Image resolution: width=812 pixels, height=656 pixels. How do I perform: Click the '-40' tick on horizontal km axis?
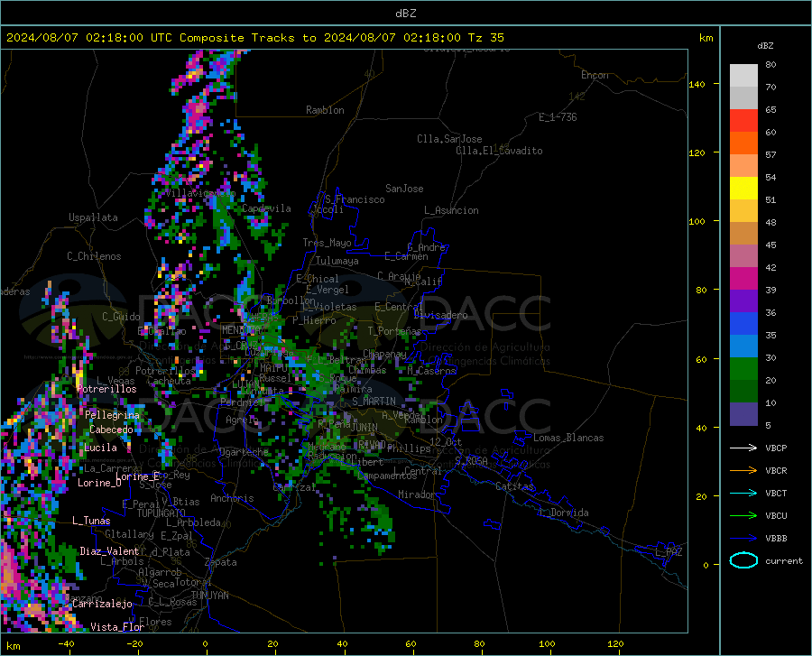pyautogui.click(x=66, y=643)
